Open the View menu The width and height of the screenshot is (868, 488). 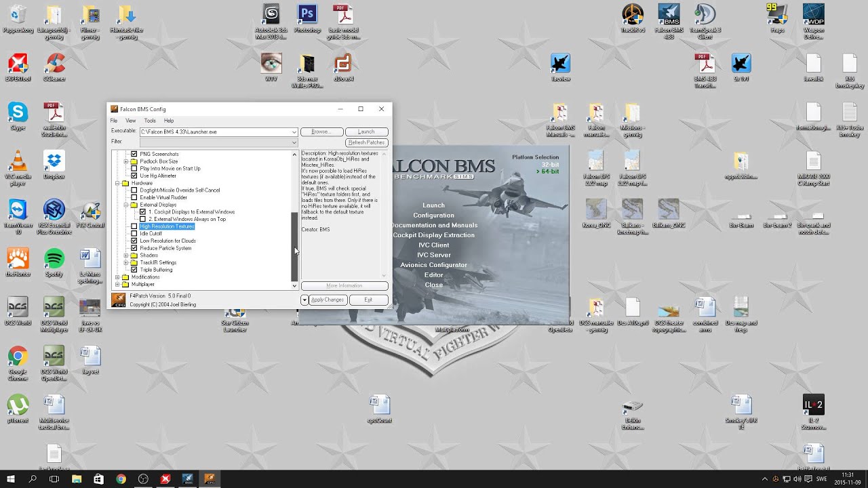point(131,121)
